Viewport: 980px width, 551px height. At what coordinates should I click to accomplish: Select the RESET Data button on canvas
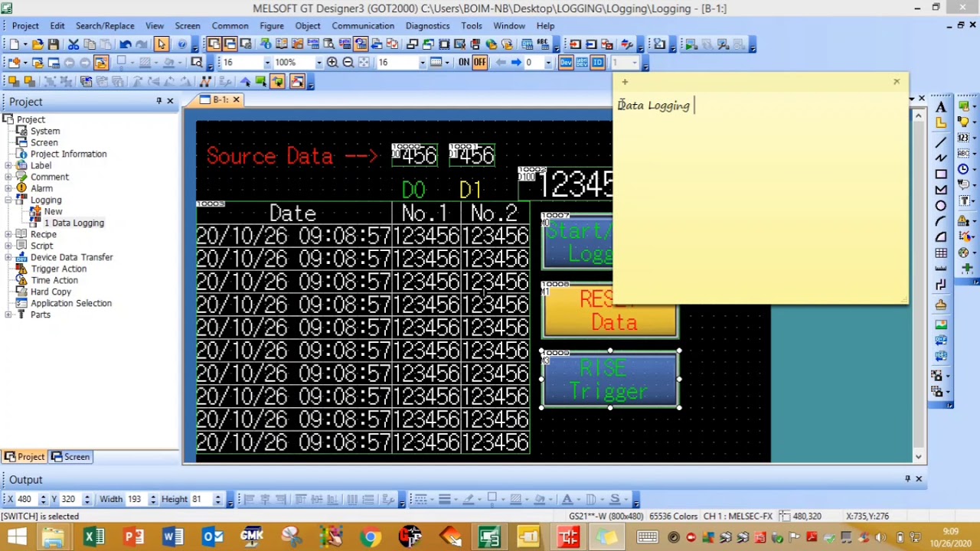(610, 310)
